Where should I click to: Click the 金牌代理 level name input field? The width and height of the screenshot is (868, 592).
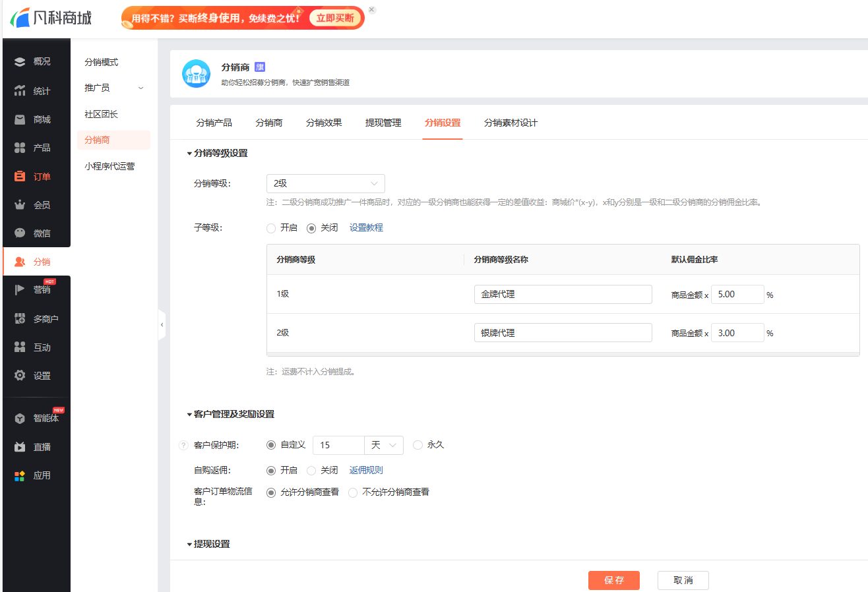point(563,295)
